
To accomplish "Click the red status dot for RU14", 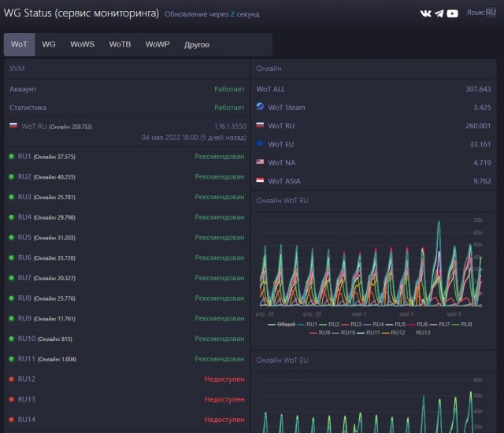I will (x=12, y=420).
